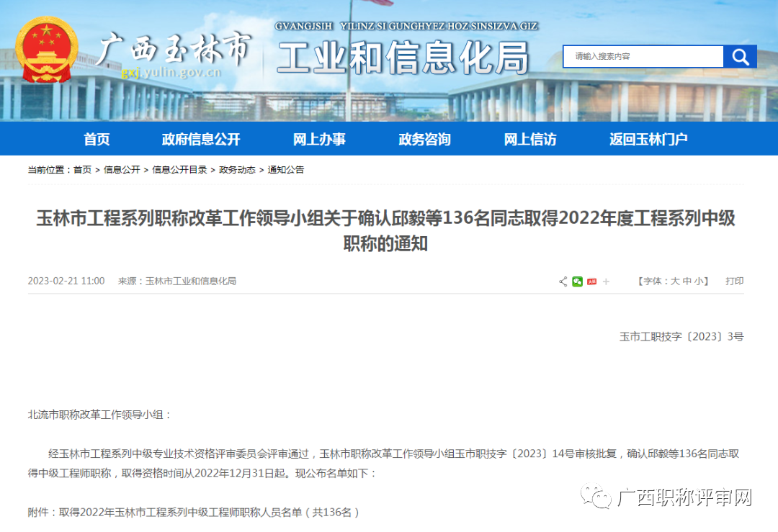778x532 pixels.
Task: Share via the red Toutiao icon
Action: point(591,281)
